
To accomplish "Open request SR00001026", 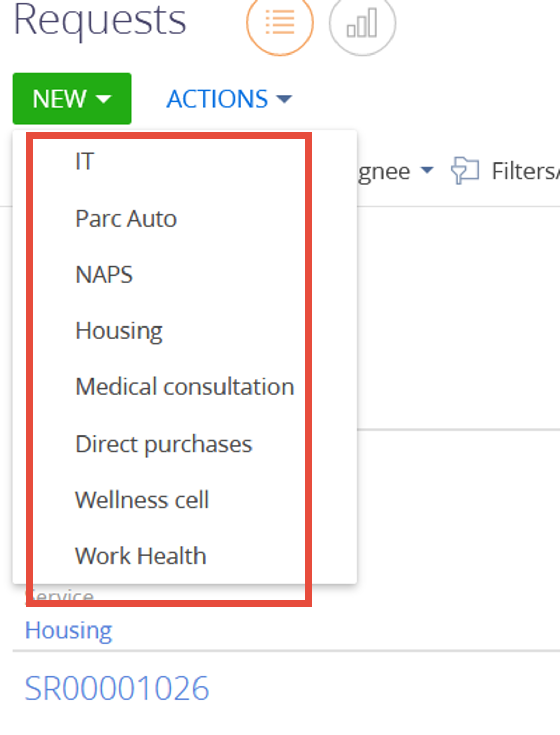I will click(117, 689).
